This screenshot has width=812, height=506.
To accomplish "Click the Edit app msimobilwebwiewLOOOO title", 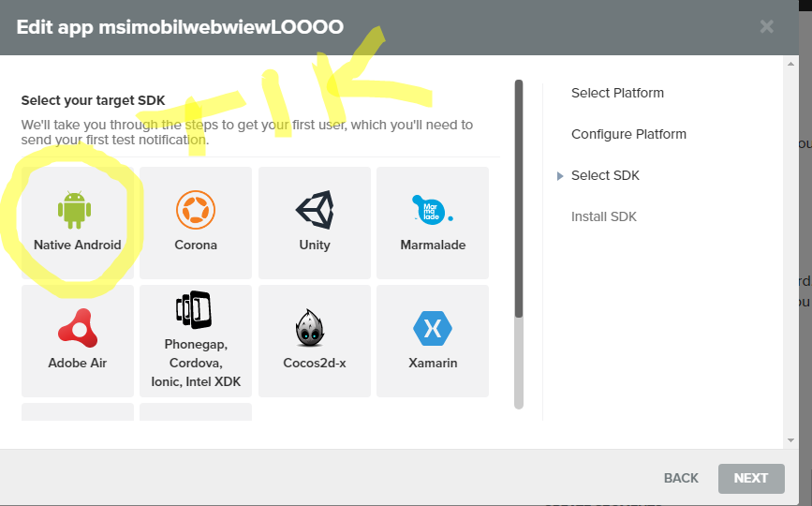I will (x=180, y=27).
